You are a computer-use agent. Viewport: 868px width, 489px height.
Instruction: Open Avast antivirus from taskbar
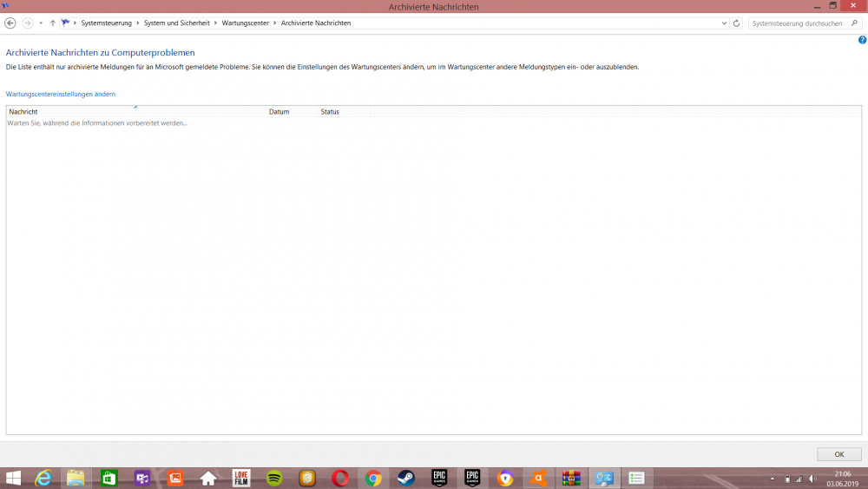(538, 478)
